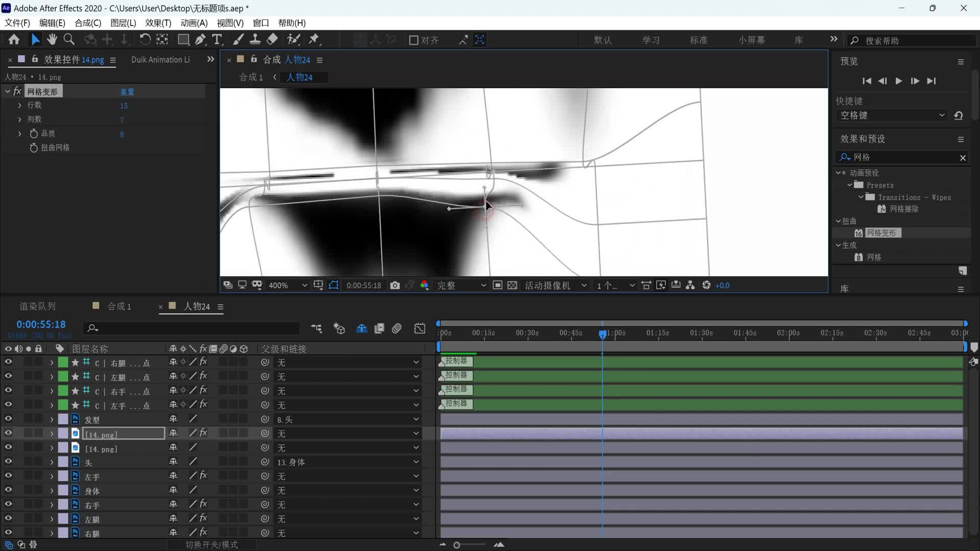Select the Puppet Pin tool
Screen dimensions: 980x551
pos(314,40)
